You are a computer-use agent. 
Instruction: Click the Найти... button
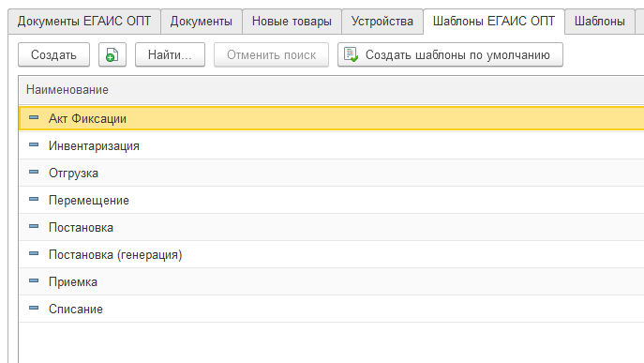click(x=170, y=54)
